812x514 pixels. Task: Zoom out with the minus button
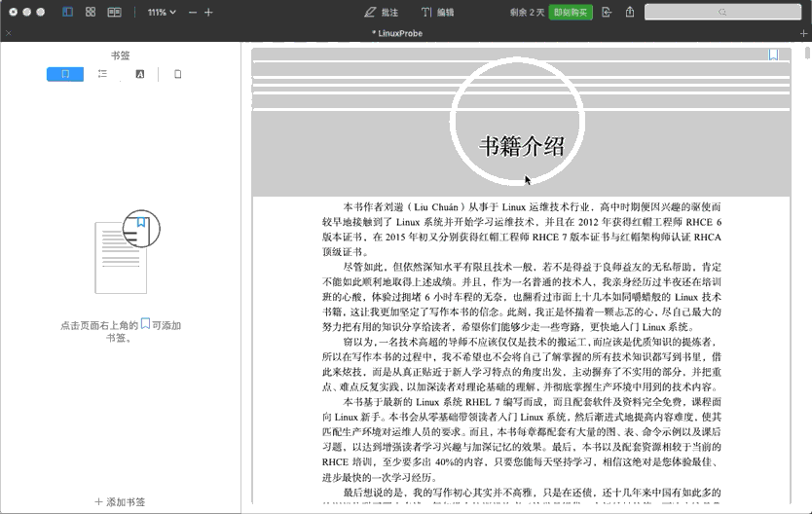pyautogui.click(x=193, y=12)
